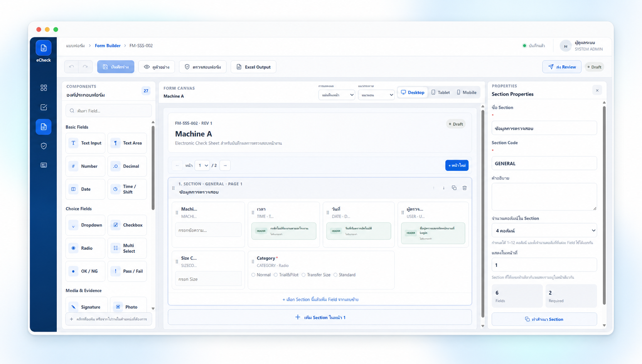Move the GENERAL section down
The width and height of the screenshot is (642, 364).
444,188
